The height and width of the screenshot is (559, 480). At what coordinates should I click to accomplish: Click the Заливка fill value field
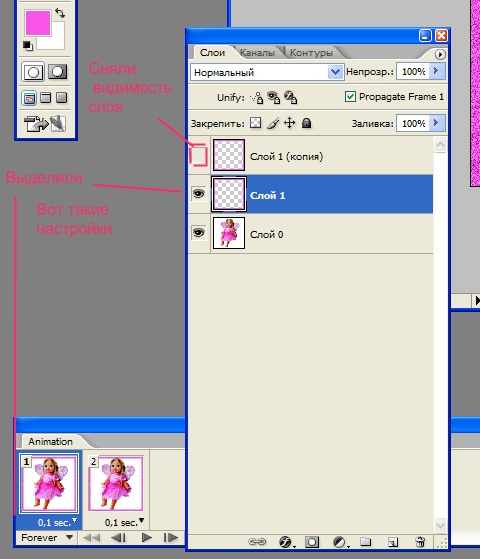tap(414, 124)
